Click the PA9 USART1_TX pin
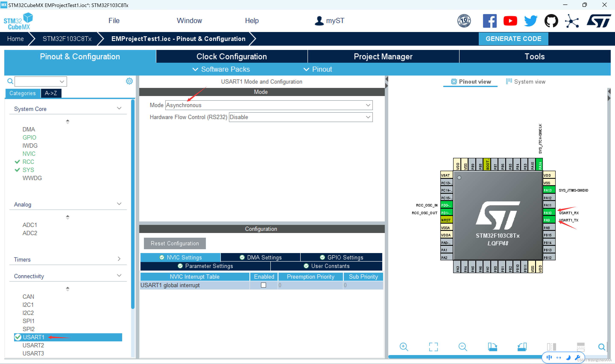Screen dimensions: 615x364 point(549,220)
